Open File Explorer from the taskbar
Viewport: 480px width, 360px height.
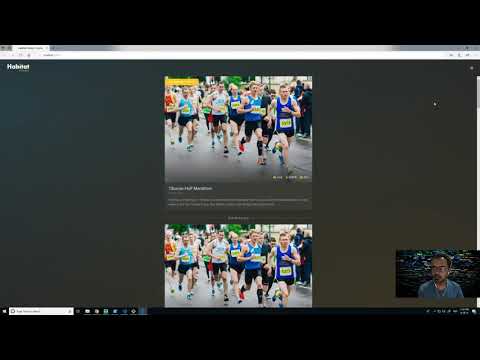pos(87,311)
